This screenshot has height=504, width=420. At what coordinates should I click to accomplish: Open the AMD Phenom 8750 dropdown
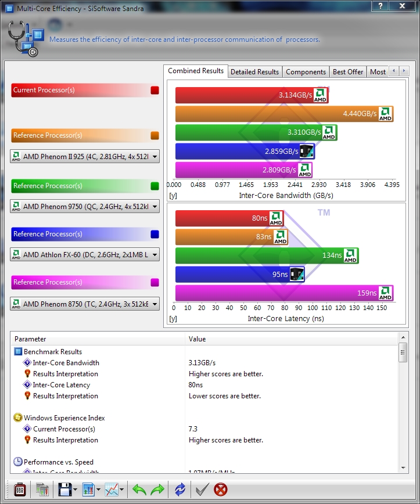(85, 304)
